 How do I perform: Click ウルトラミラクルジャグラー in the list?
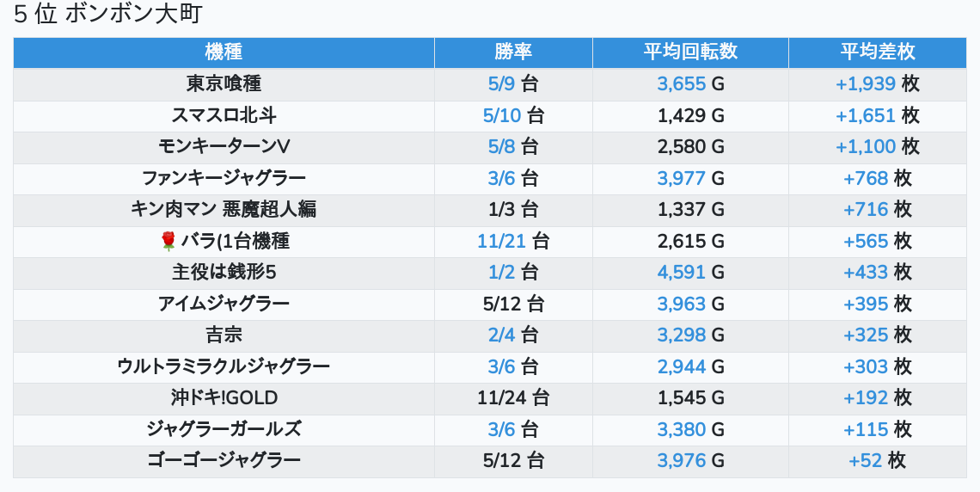[224, 366]
